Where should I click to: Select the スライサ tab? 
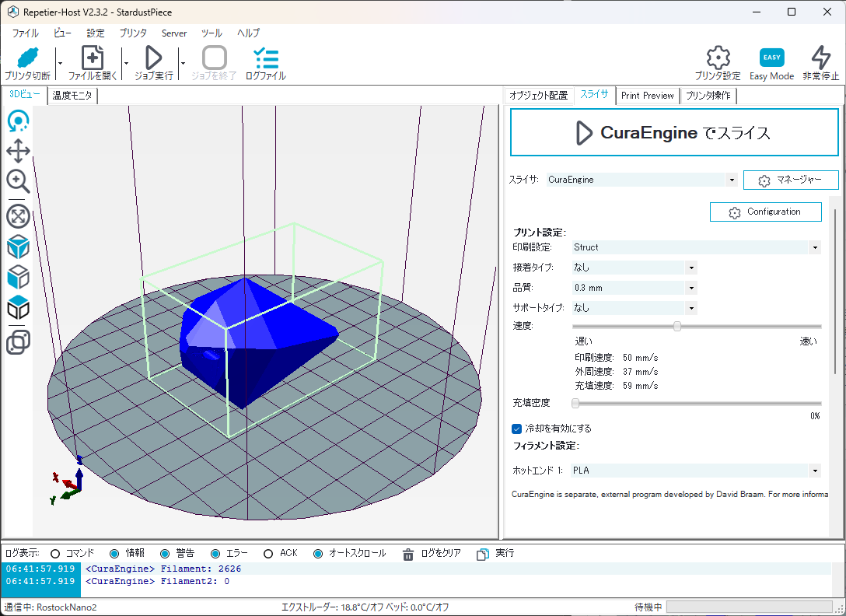594,94
